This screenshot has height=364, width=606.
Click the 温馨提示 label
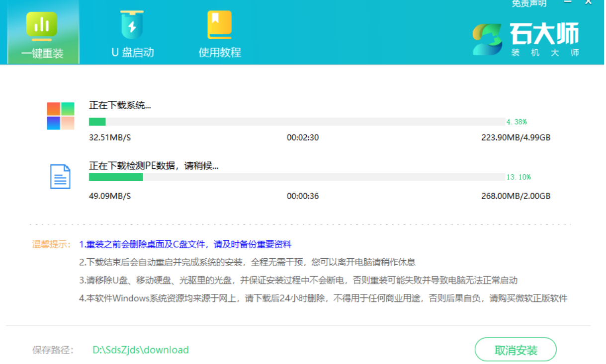point(51,244)
